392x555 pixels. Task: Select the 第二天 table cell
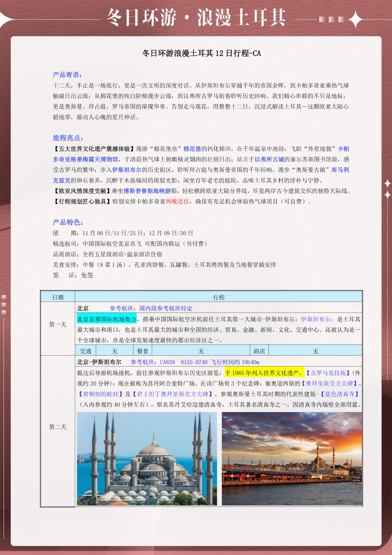pyautogui.click(x=58, y=427)
